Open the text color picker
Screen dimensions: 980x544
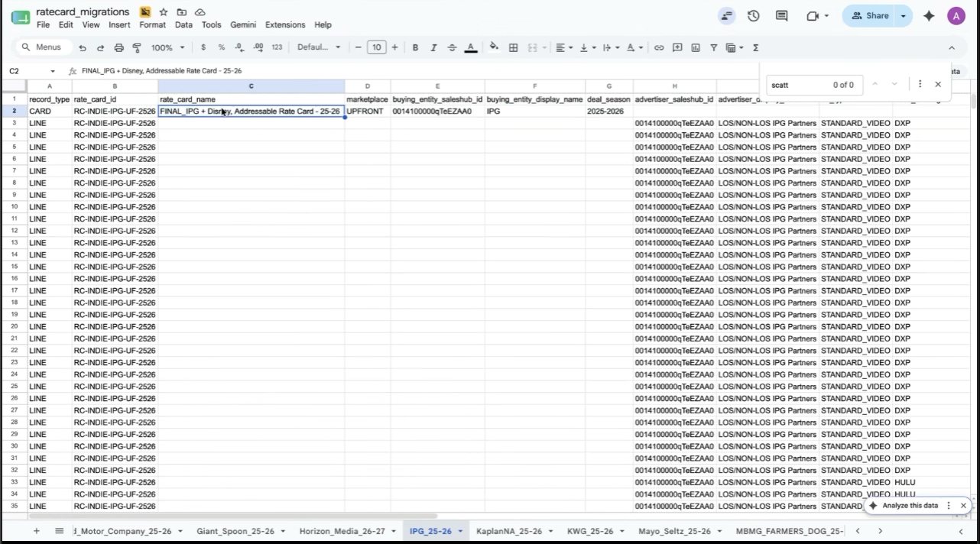tap(471, 47)
